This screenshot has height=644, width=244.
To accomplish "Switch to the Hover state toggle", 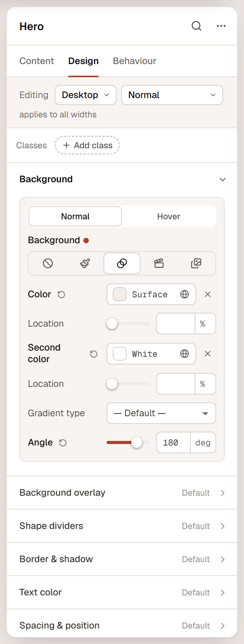I will coord(169,216).
